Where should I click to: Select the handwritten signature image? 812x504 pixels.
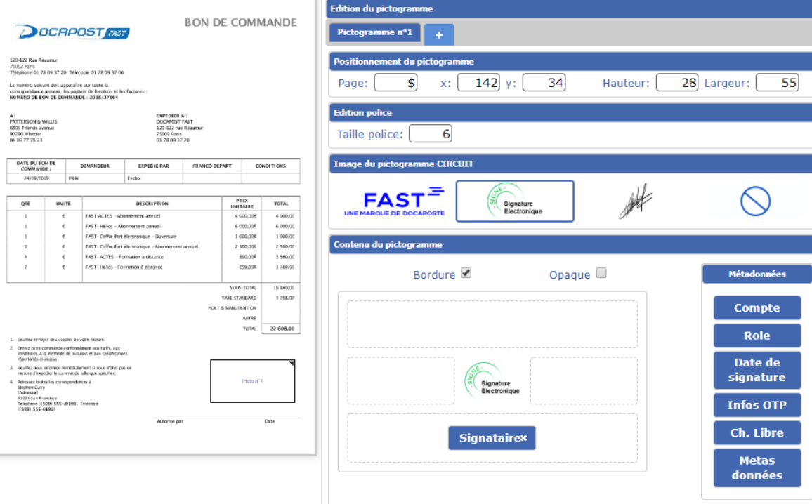coord(635,201)
